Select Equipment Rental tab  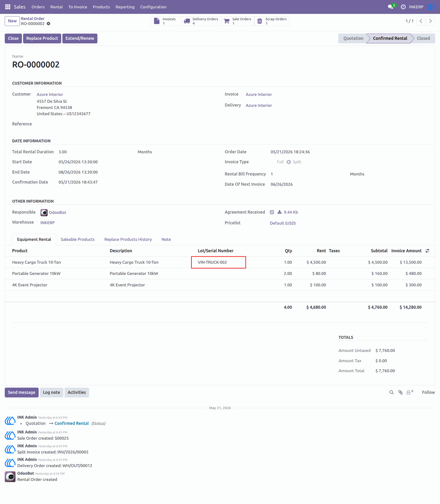[34, 239]
